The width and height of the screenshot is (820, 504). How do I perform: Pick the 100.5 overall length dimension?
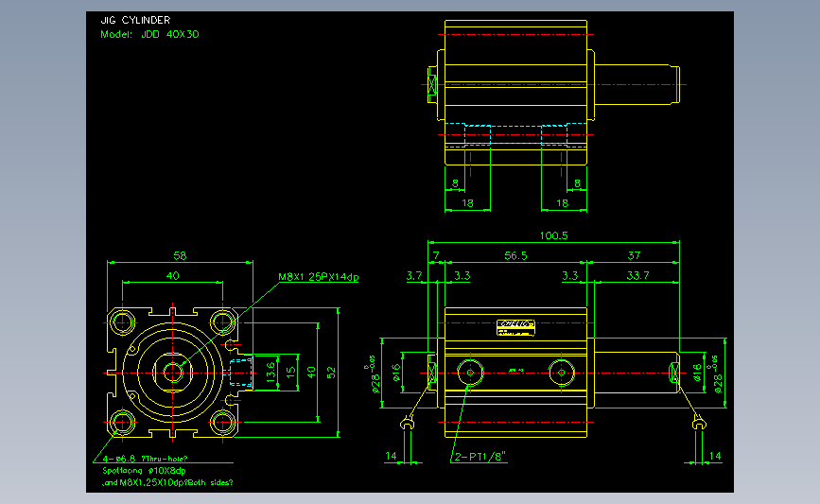coord(554,235)
